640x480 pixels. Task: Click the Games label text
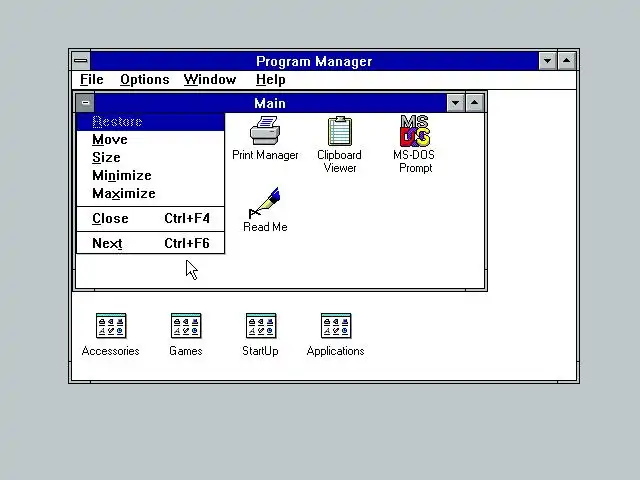pyautogui.click(x=186, y=351)
